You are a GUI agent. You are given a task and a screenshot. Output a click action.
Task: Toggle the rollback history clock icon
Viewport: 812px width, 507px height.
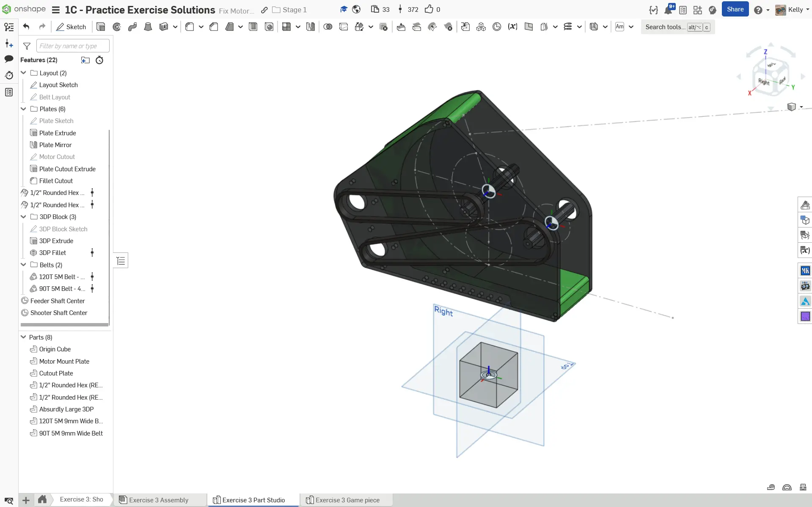[x=99, y=60]
